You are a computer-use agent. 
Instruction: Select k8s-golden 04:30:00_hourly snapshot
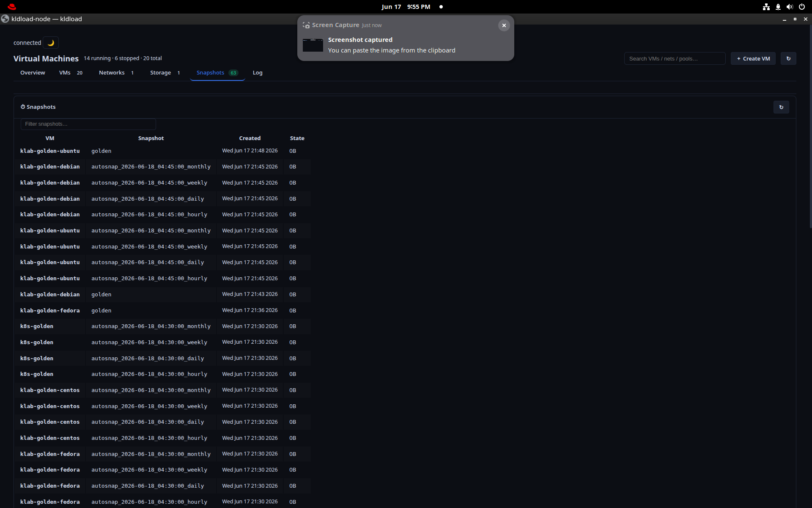tap(162, 374)
